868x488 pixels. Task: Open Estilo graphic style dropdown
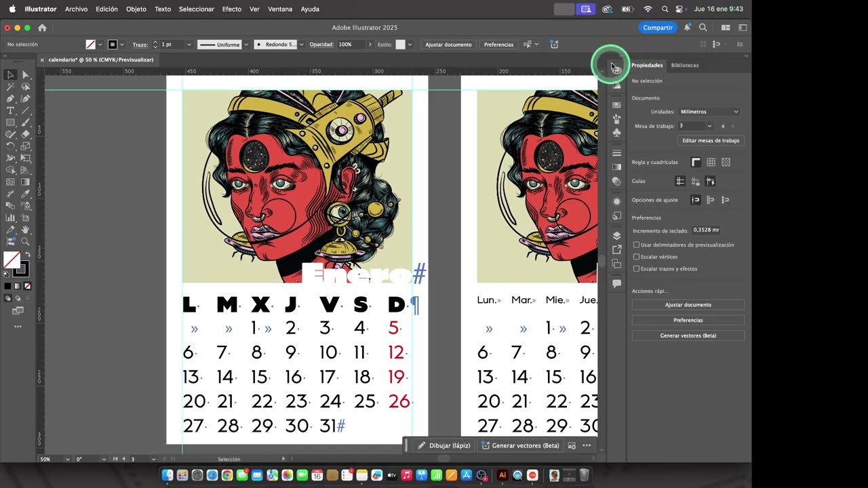point(410,45)
